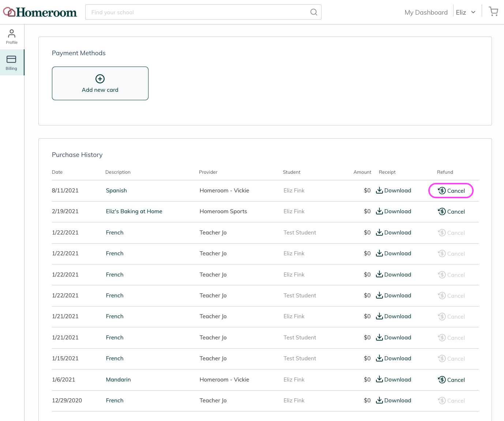Open the shopping cart icon
The height and width of the screenshot is (421, 504).
pyautogui.click(x=493, y=12)
